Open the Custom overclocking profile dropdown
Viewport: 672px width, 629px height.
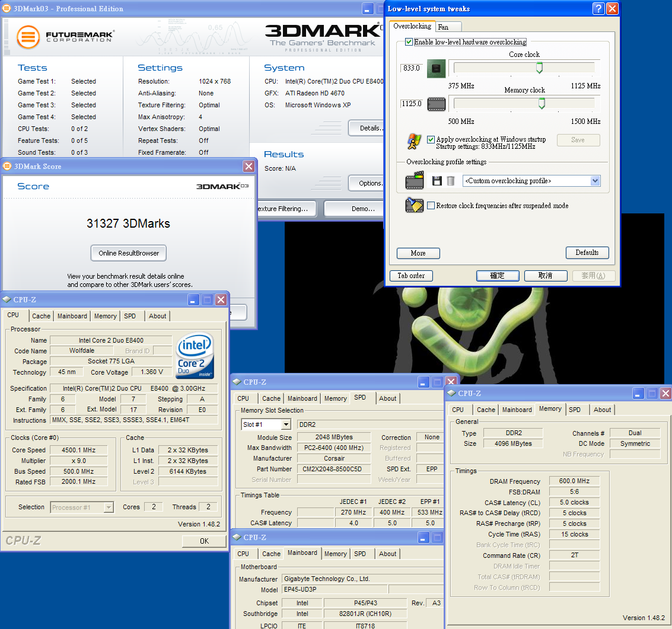point(595,181)
